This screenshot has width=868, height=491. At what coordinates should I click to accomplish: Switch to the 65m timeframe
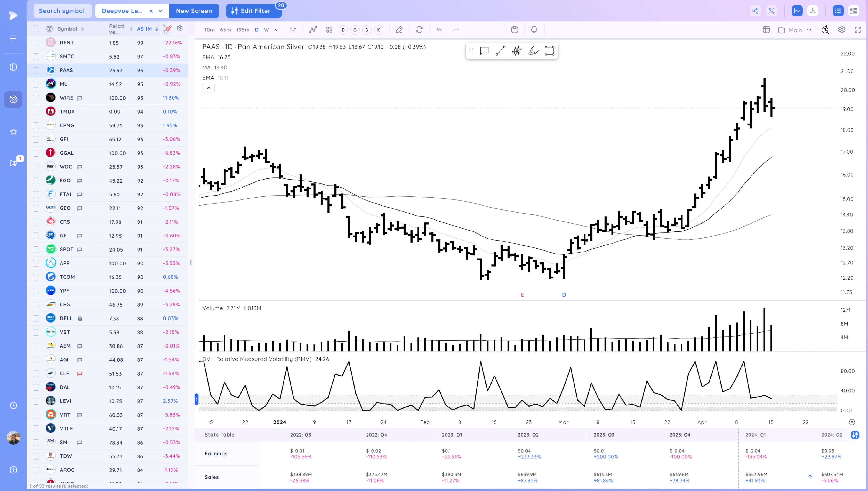coord(225,30)
